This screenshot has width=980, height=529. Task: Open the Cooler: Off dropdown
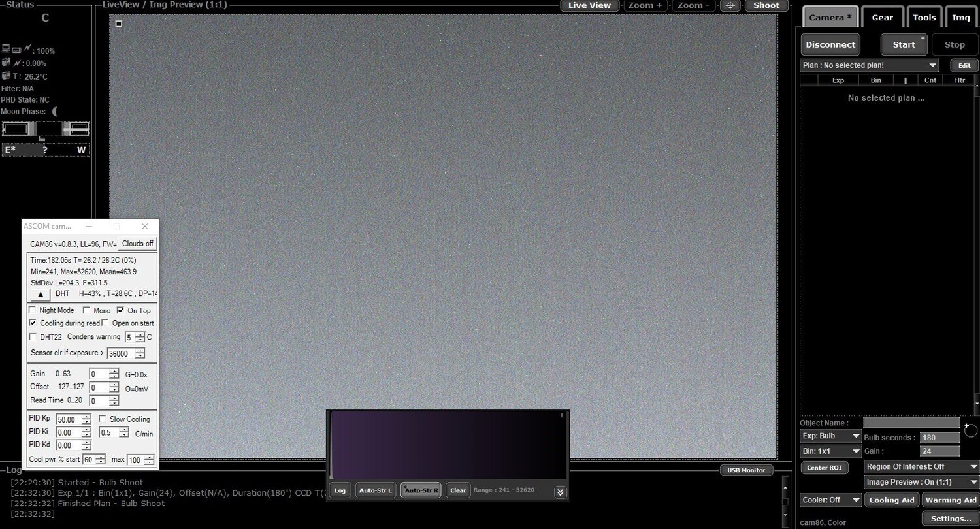831,500
